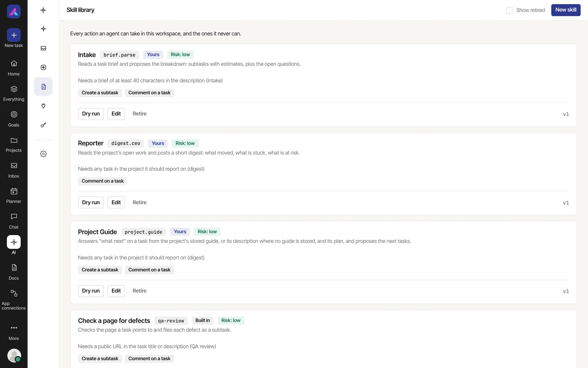The image size is (588, 368).
Task: Click the v1 version label on the Reporter card
Action: coord(566,203)
